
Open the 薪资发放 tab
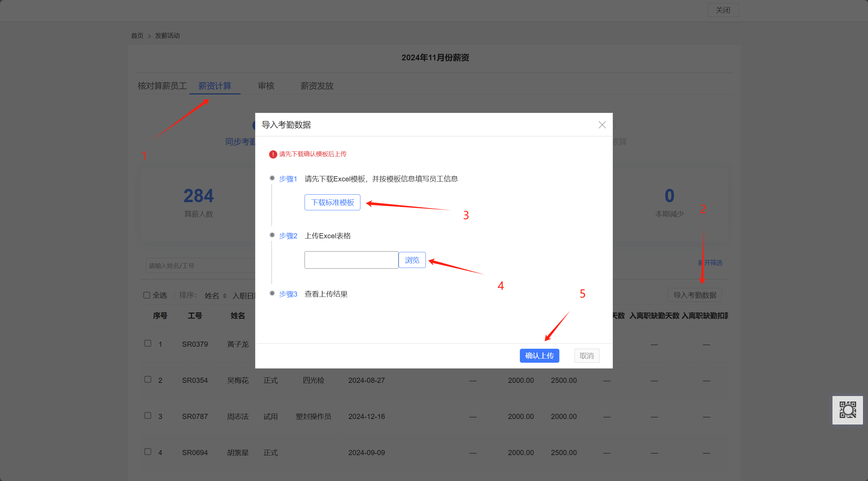tap(317, 86)
